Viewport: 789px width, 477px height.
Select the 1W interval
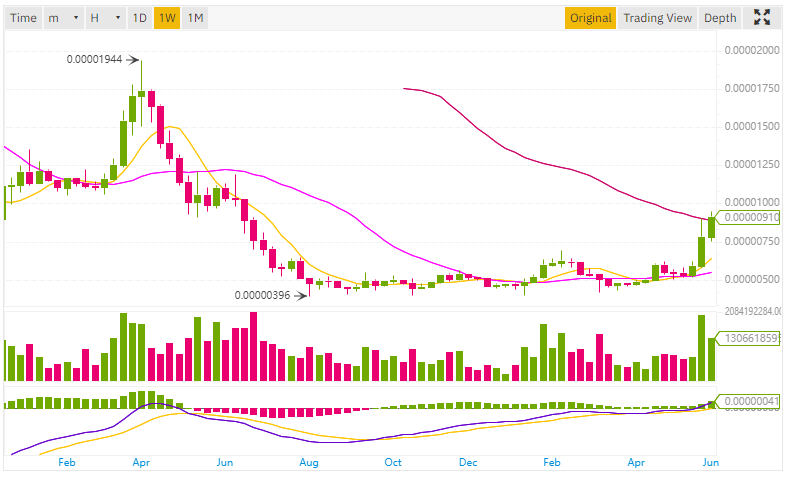point(167,18)
